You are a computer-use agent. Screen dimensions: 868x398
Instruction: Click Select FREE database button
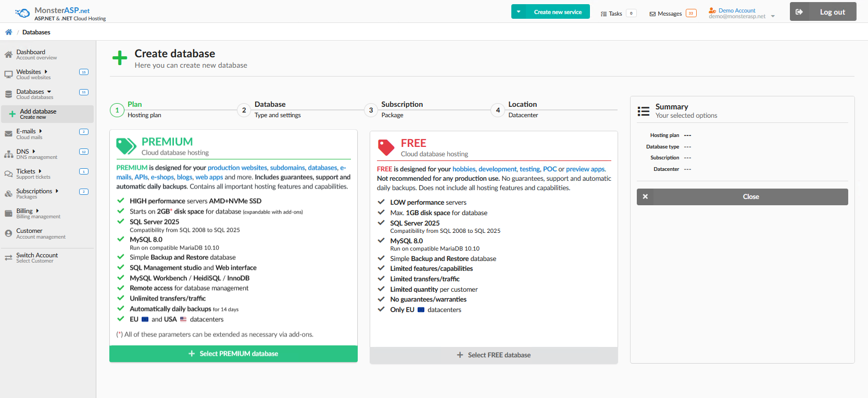tap(494, 355)
